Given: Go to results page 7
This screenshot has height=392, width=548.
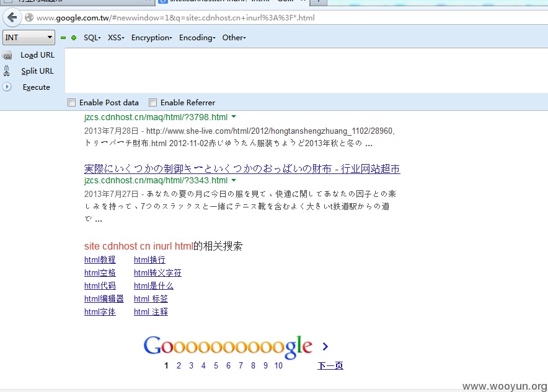Looking at the screenshot, I should [x=241, y=365].
